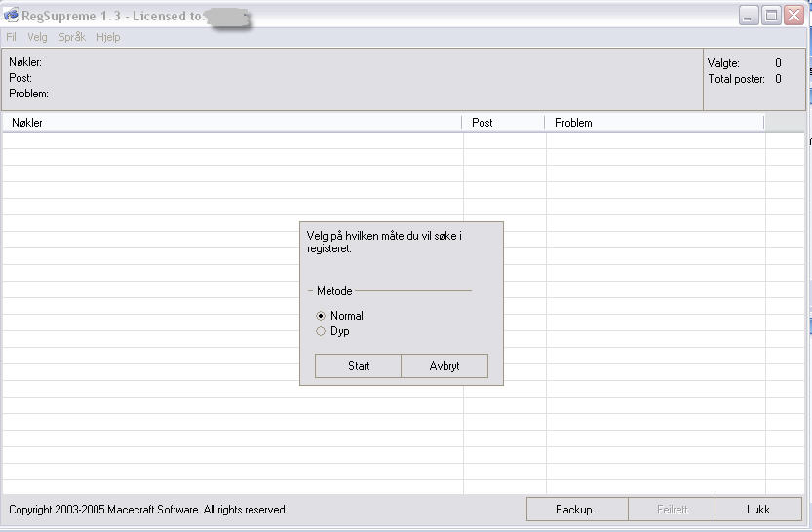Click the RegSupreme app icon in title bar
The image size is (812, 532).
point(11,15)
